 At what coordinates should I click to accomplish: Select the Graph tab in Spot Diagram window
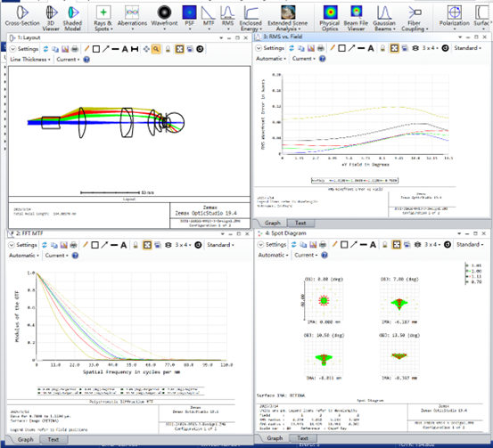[x=275, y=438]
